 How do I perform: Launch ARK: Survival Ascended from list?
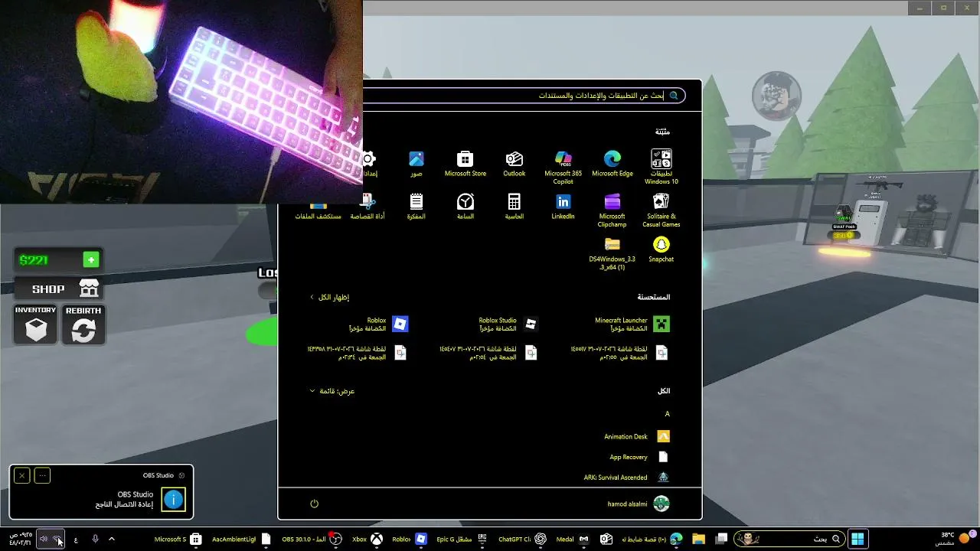tap(627, 478)
